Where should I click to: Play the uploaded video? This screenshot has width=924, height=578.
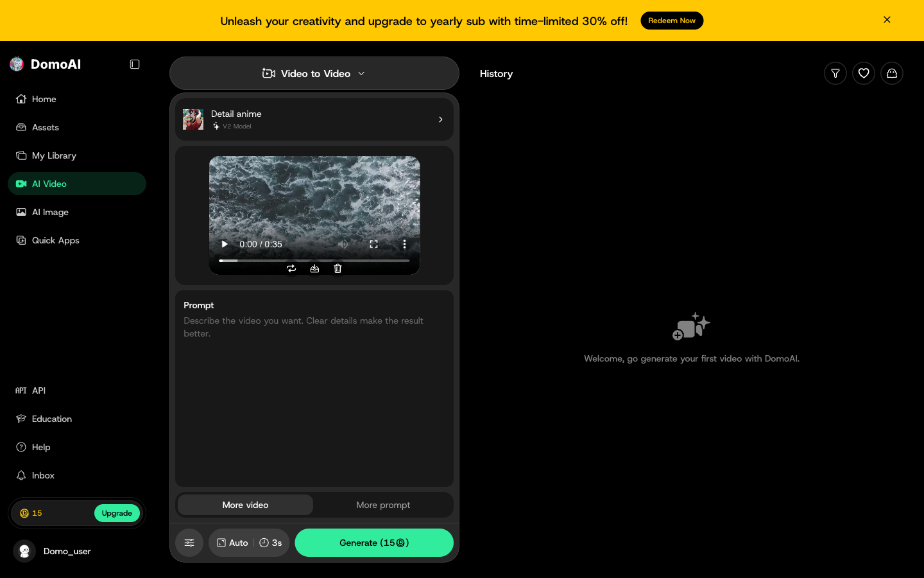[x=225, y=244]
